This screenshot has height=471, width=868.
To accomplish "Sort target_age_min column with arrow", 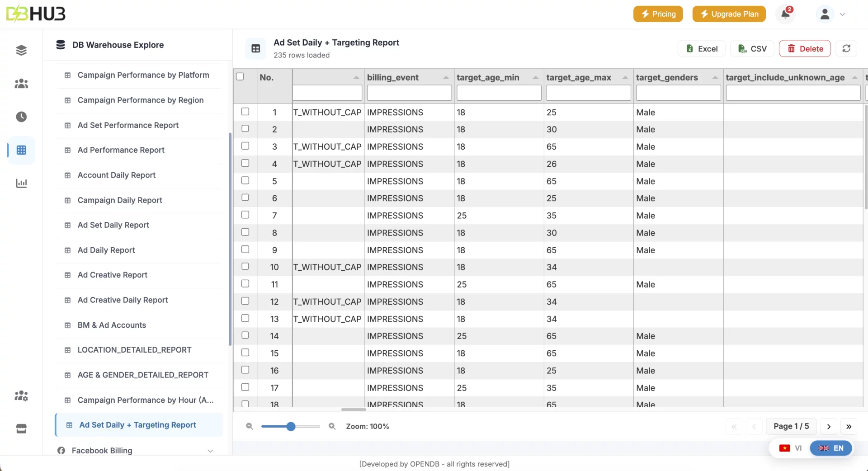I will [535, 78].
